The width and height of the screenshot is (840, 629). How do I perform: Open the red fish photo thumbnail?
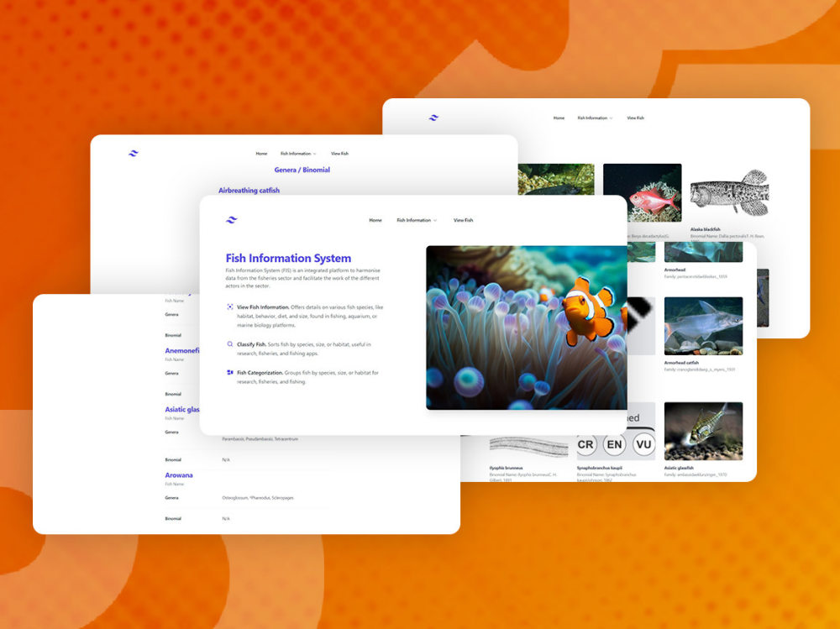tap(643, 193)
